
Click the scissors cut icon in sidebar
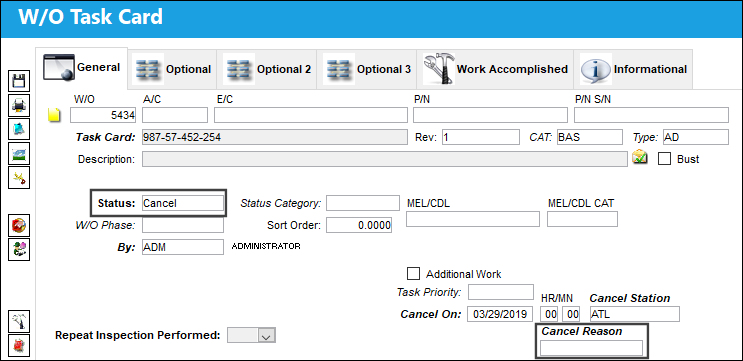tap(19, 178)
